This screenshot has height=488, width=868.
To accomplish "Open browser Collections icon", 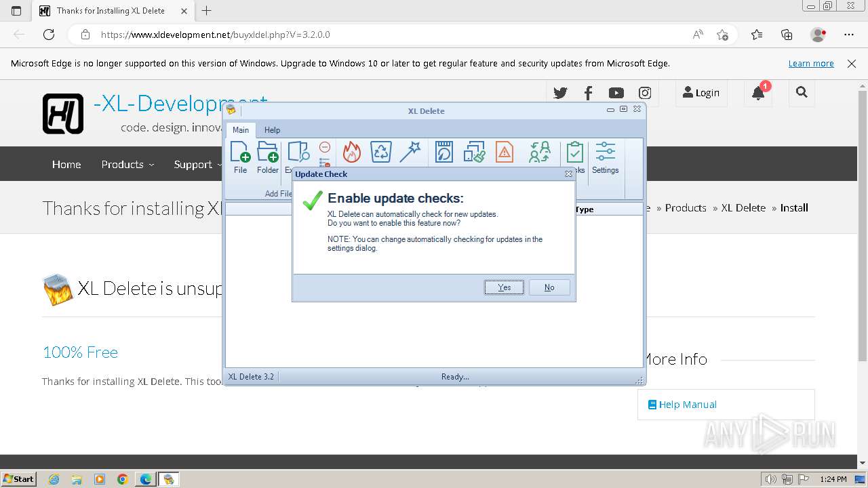I will click(787, 35).
